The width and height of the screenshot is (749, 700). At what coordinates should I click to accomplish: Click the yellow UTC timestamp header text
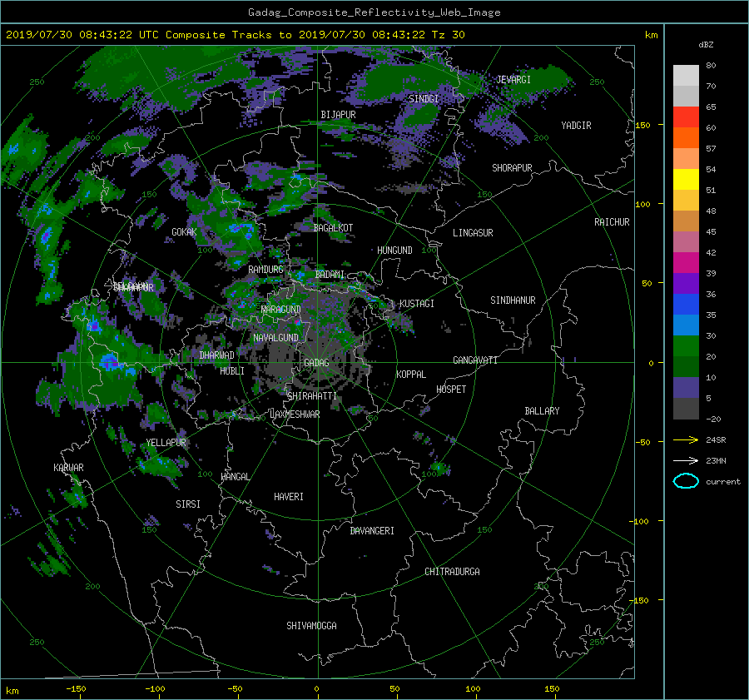pos(235,35)
